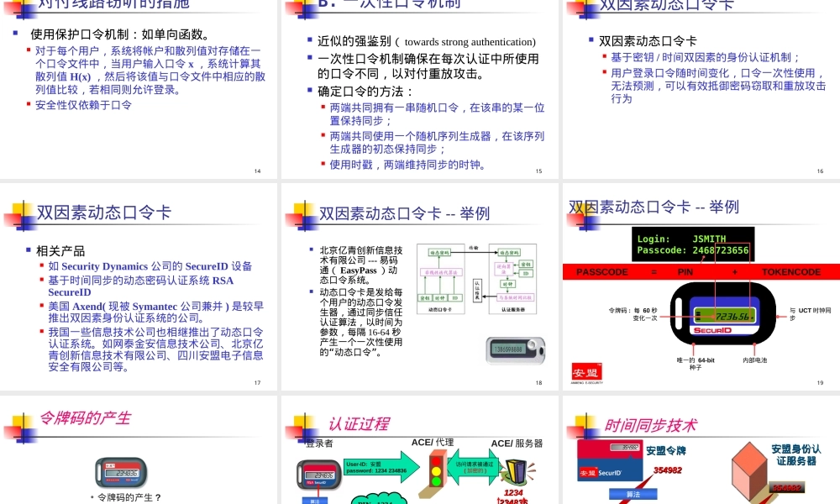The width and height of the screenshot is (840, 504).
Task: Click the green arrow with User-ID and password
Action: click(382, 468)
